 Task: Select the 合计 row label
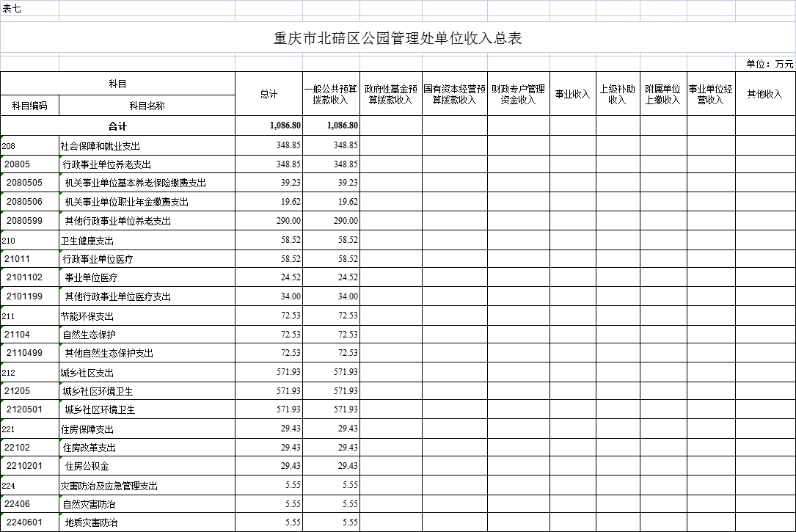coord(117,126)
